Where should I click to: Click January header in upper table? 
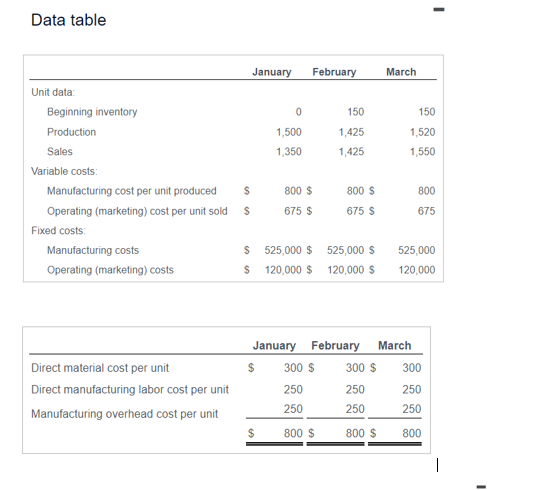pos(272,72)
